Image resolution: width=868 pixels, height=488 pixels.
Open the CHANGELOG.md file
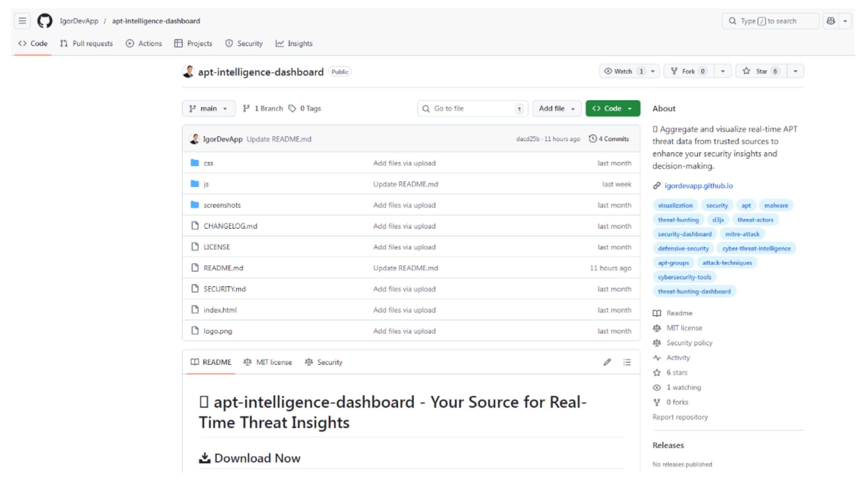(x=230, y=226)
